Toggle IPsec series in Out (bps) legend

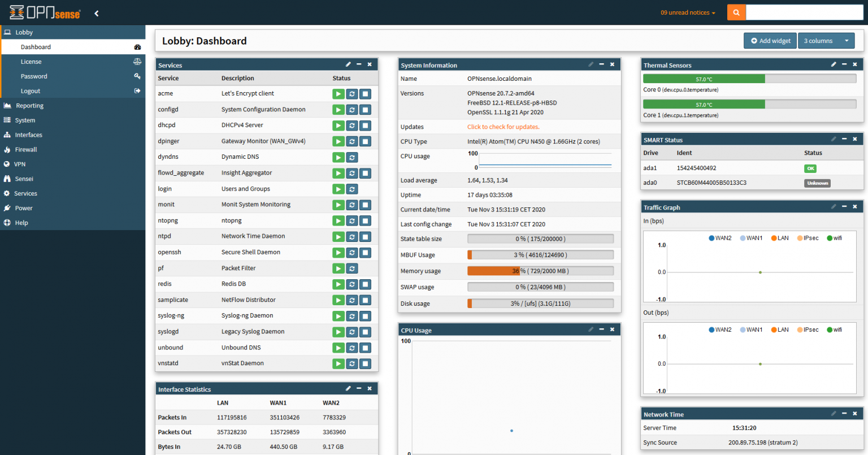[808, 330]
